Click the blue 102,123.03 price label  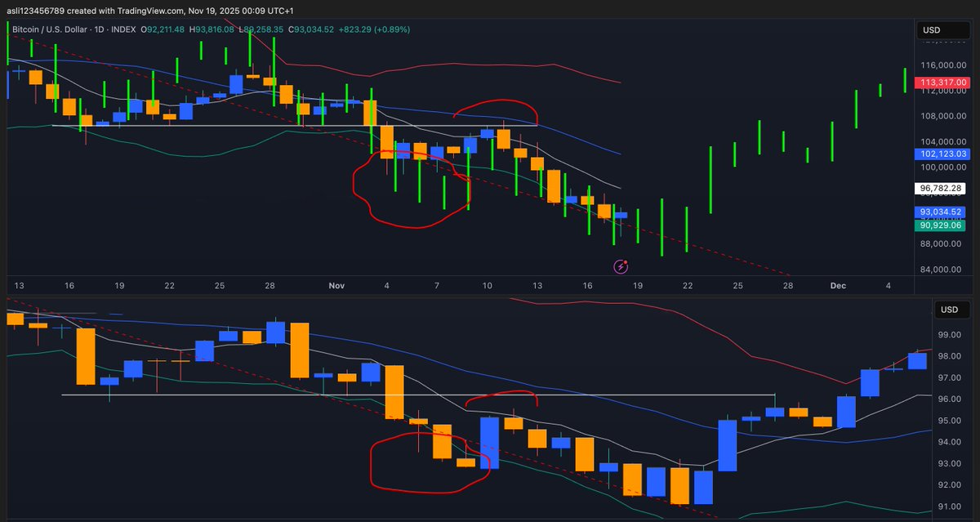click(943, 154)
